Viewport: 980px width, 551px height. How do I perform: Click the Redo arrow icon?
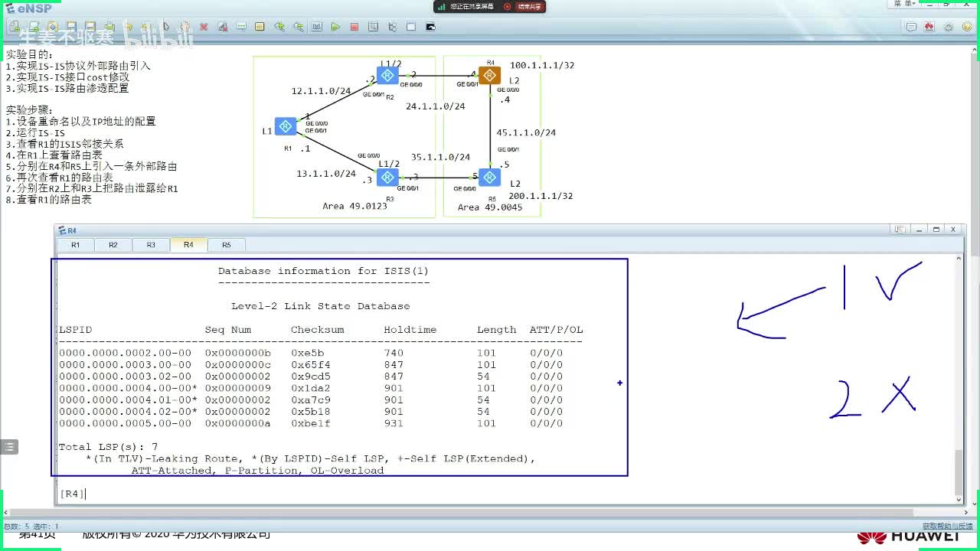(146, 27)
